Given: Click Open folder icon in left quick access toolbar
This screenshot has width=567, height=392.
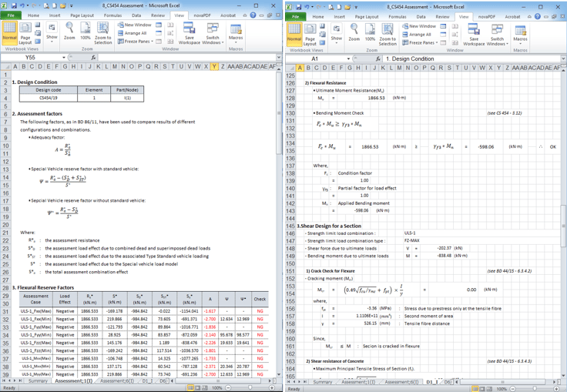Looking at the screenshot, I should (62, 6).
